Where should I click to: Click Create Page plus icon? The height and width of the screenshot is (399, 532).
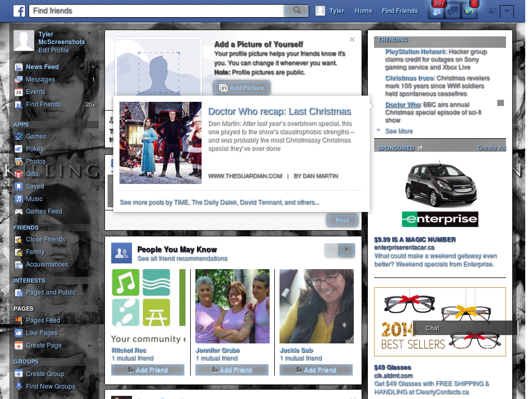click(x=19, y=345)
